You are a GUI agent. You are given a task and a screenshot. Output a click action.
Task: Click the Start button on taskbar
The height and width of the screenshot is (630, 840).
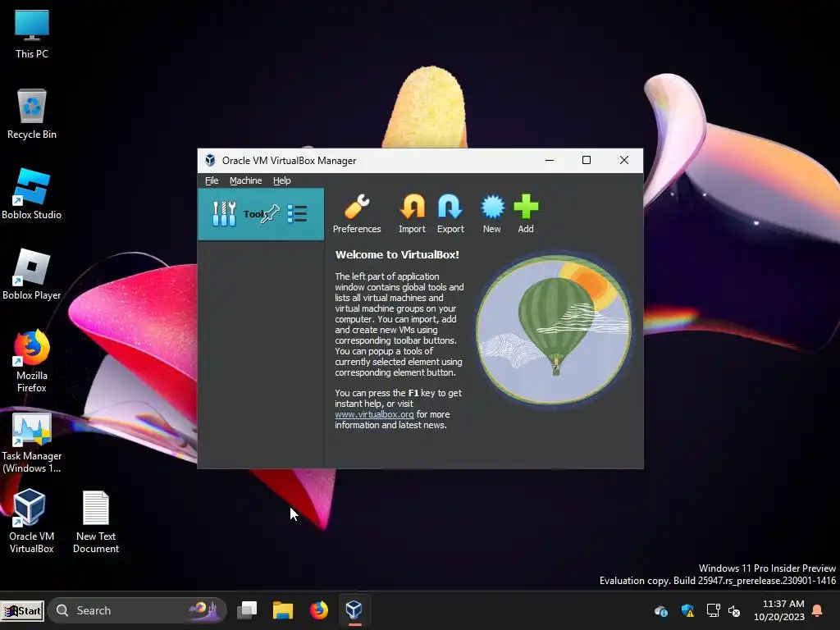[x=22, y=610]
